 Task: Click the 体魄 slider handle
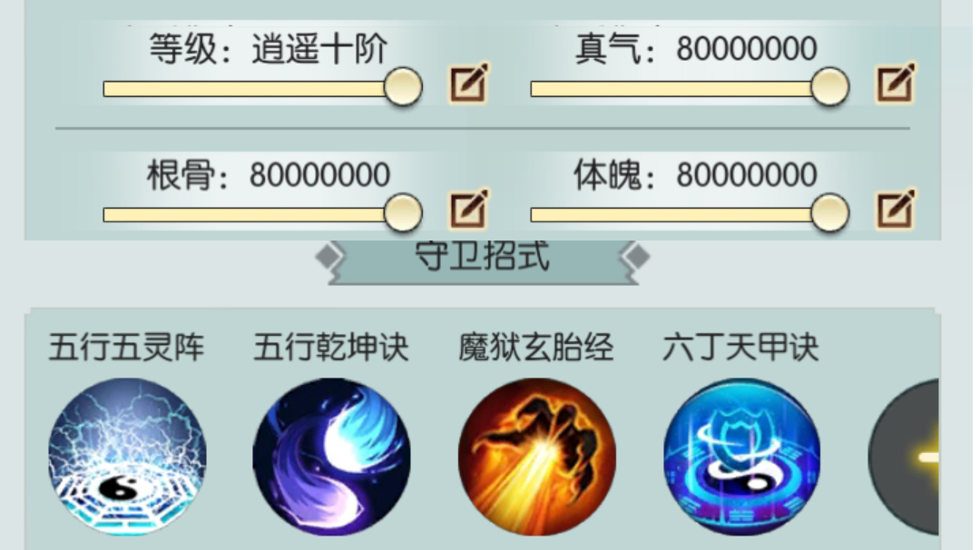click(830, 213)
